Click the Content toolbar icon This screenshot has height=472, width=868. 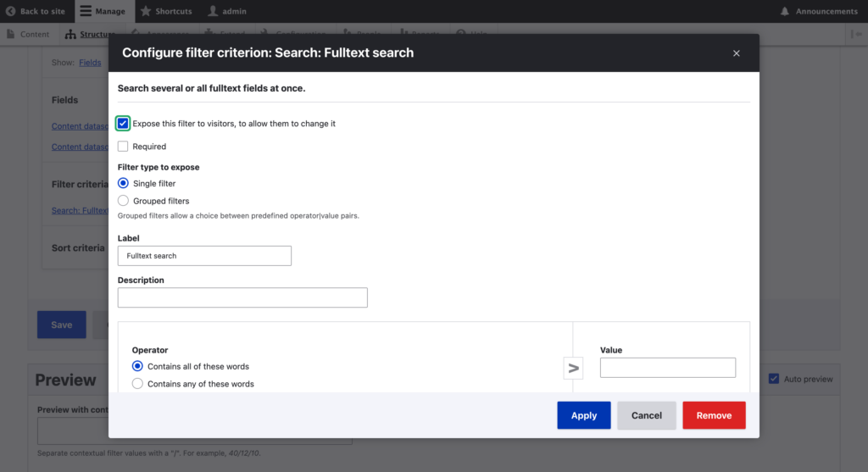pos(12,34)
